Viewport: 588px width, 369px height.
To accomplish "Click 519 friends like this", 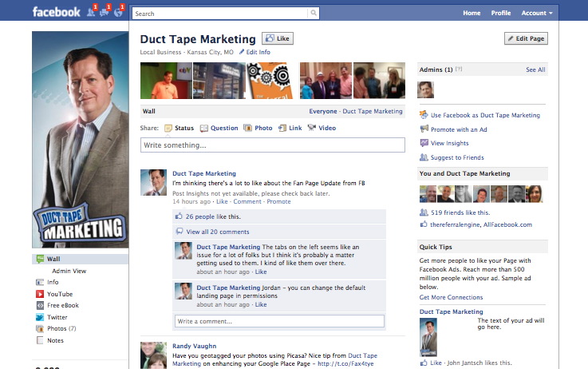I will click(x=460, y=212).
